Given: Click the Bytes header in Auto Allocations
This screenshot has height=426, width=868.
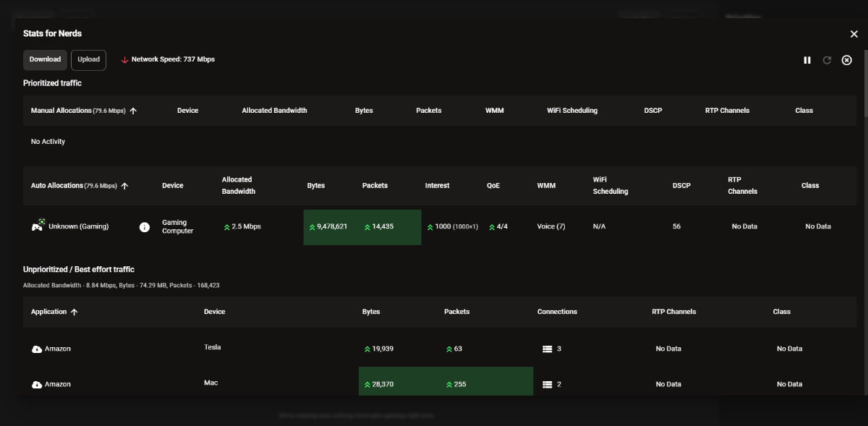Looking at the screenshot, I should (x=316, y=186).
